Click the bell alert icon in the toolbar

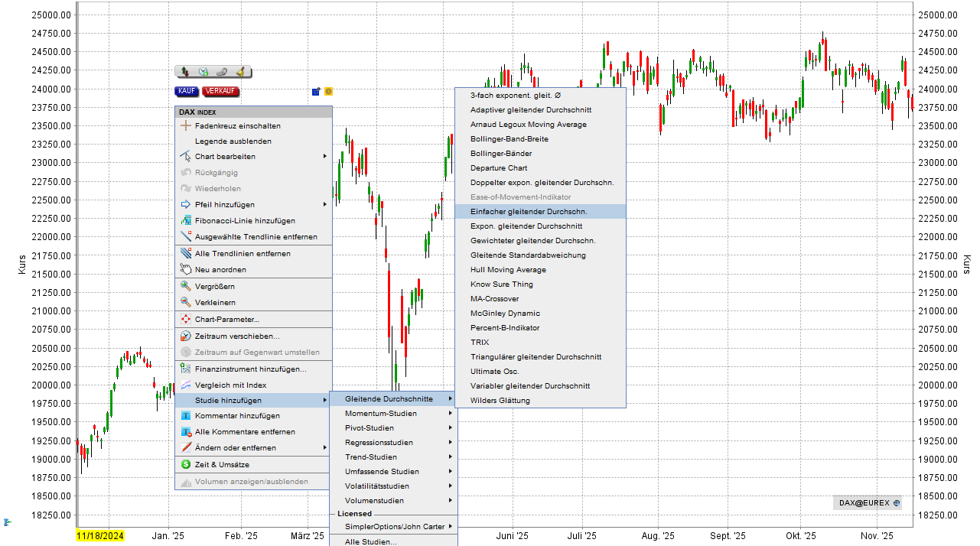click(x=240, y=70)
